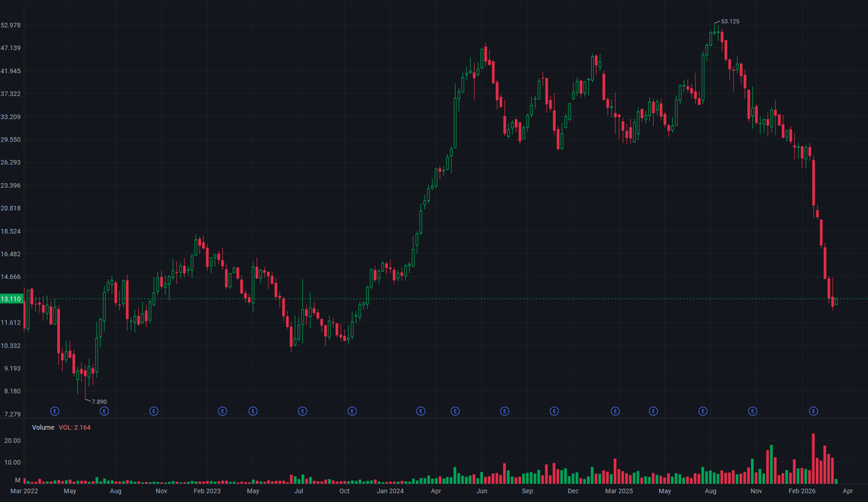Click the Oct date label

pyautogui.click(x=344, y=491)
